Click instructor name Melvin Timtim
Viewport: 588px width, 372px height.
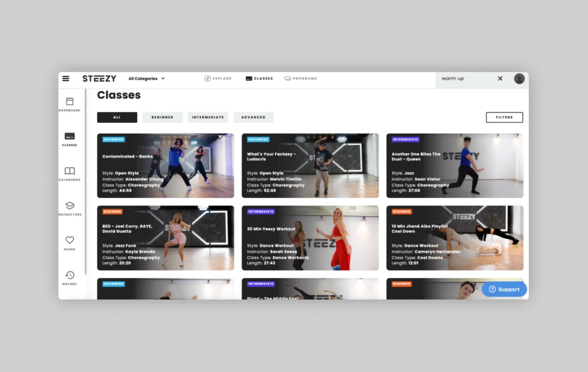tap(286, 179)
